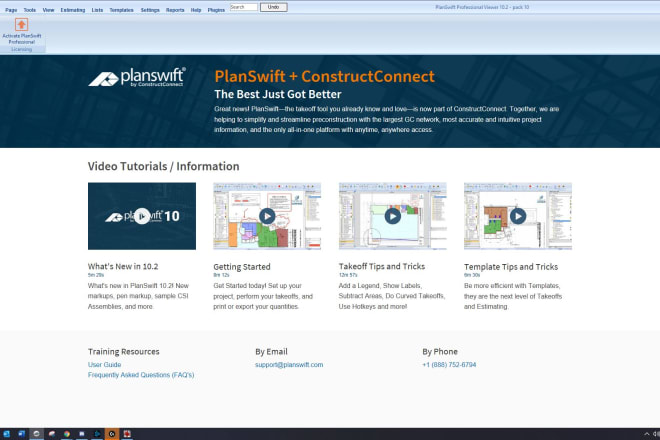Click the "Getting Started" title

[242, 267]
